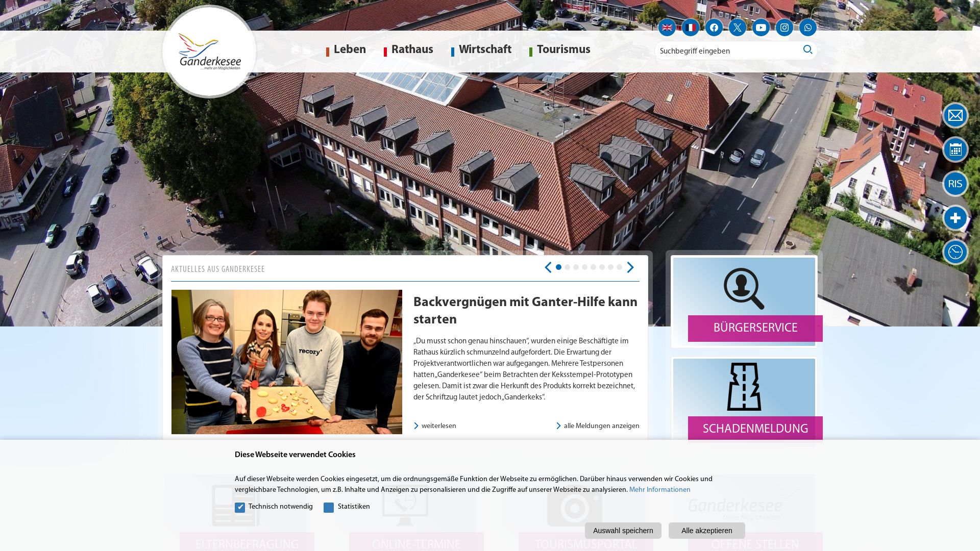
Task: Open the baking news article photo
Action: (287, 362)
